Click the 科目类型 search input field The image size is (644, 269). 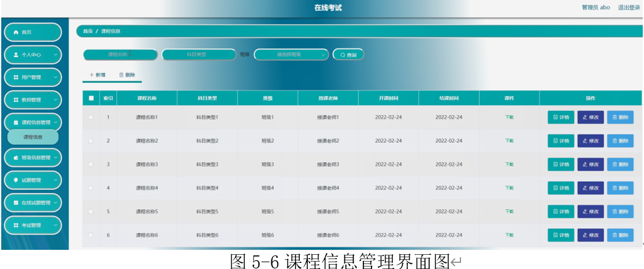tap(199, 54)
